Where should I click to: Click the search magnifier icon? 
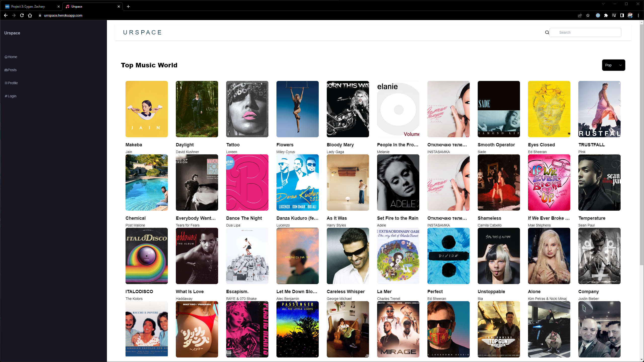pyautogui.click(x=547, y=32)
